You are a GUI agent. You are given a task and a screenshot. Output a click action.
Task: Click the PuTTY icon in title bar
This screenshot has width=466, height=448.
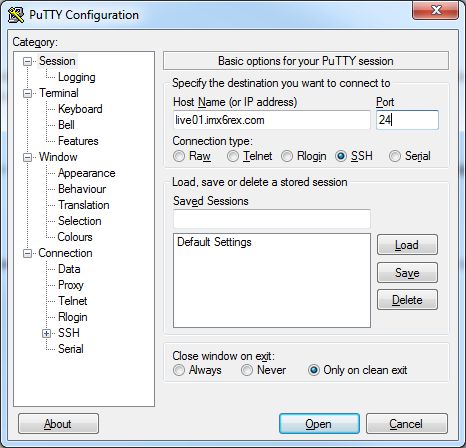pos(16,15)
